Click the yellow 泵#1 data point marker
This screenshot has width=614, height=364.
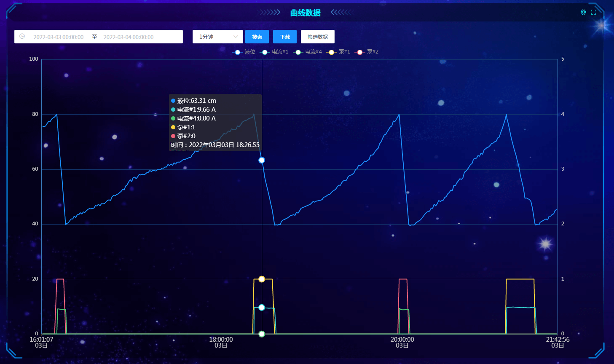(262, 279)
